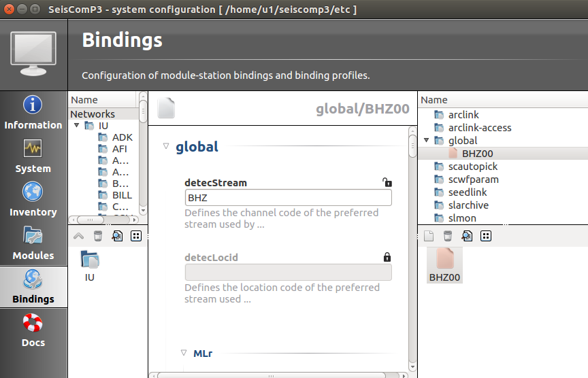The height and width of the screenshot is (378, 588).
Task: Select the large IU network folder icon
Action: point(90,267)
